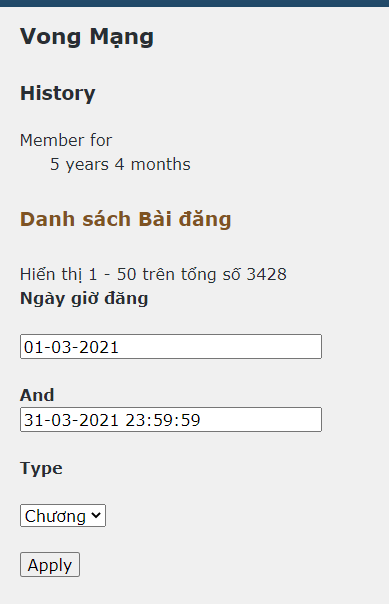The width and height of the screenshot is (389, 604).
Task: Click the Vong Mạng username heading
Action: pyautogui.click(x=87, y=37)
